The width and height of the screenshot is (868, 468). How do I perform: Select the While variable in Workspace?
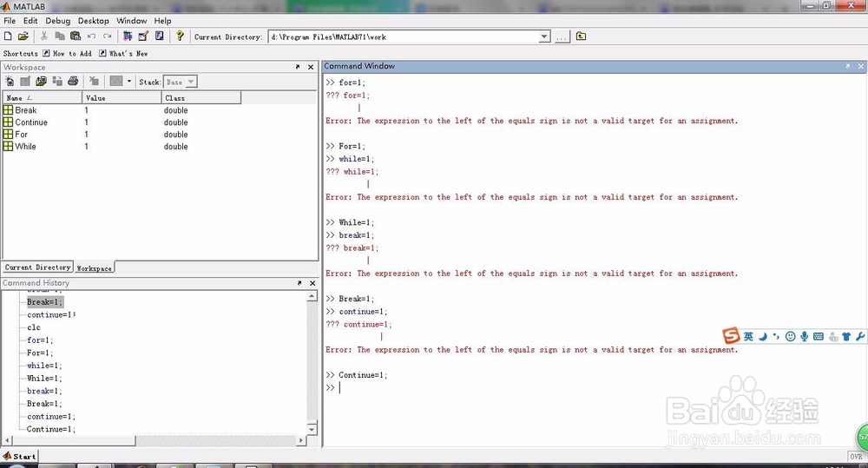[20, 147]
